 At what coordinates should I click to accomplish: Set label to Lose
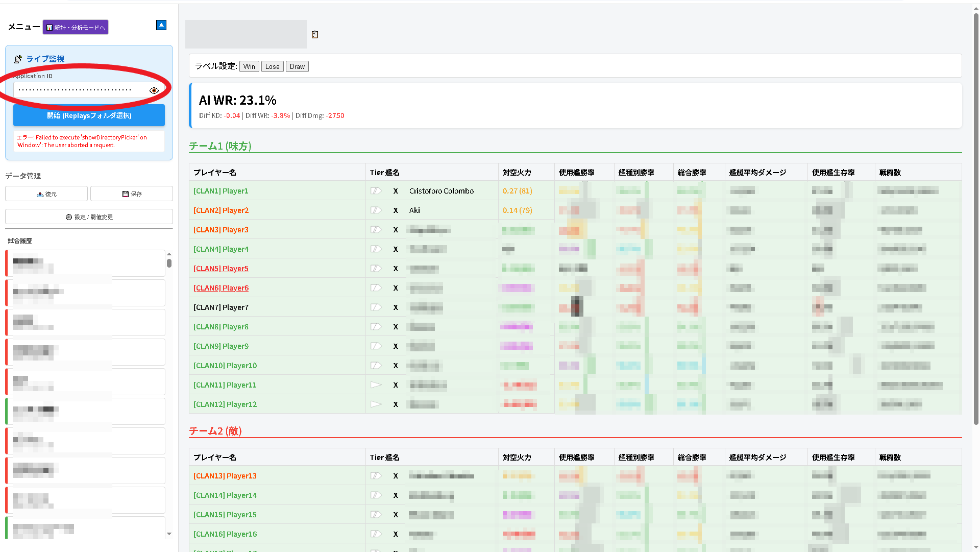272,66
